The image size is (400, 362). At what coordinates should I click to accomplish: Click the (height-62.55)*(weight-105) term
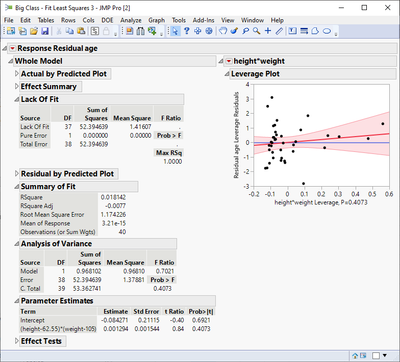pos(58,329)
